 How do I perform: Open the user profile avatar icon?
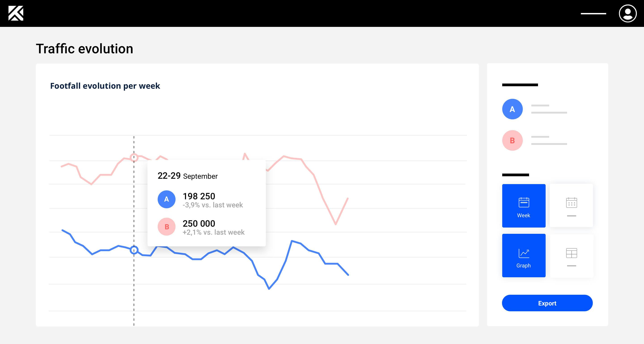(x=627, y=13)
